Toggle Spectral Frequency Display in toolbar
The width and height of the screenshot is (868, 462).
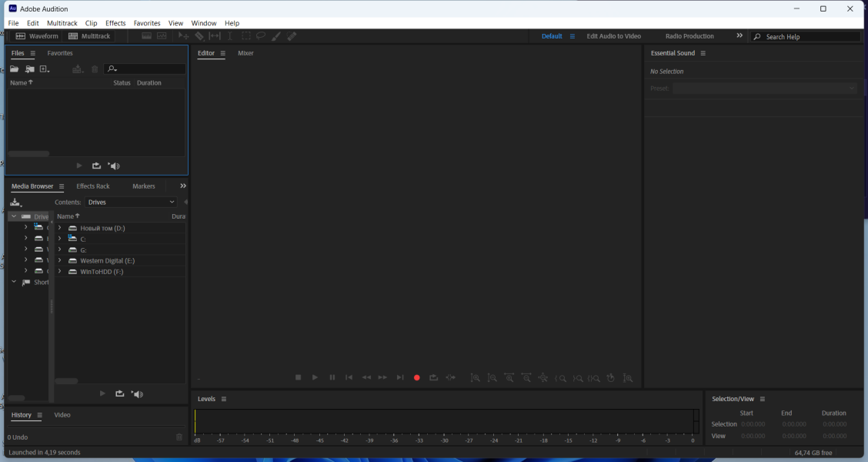tap(147, 36)
